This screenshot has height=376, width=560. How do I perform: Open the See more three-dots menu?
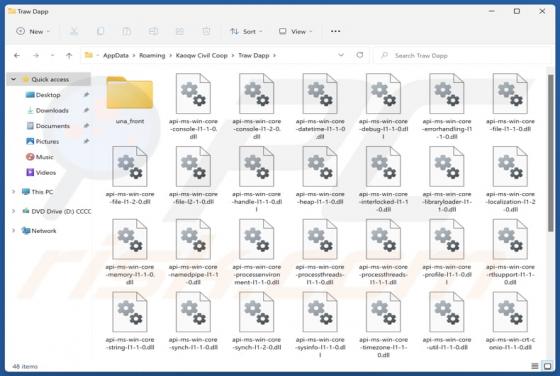pyautogui.click(x=335, y=31)
